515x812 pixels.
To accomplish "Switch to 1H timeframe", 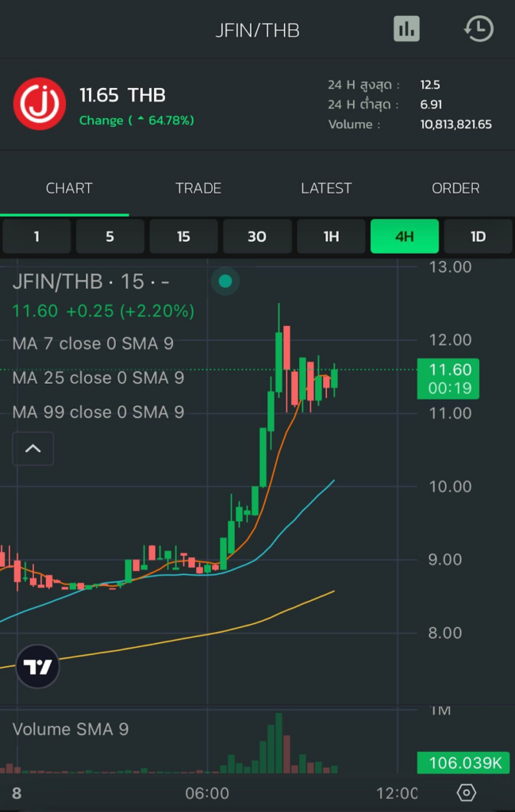I will point(331,236).
